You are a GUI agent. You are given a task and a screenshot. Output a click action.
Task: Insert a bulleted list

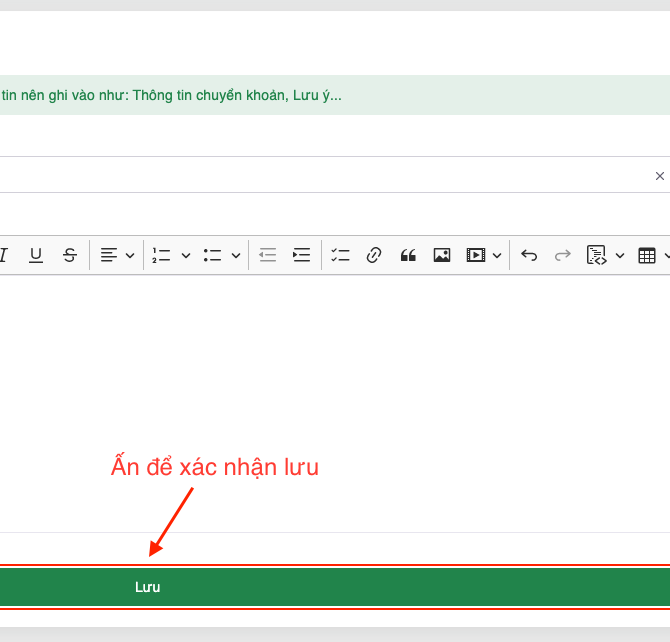click(212, 255)
